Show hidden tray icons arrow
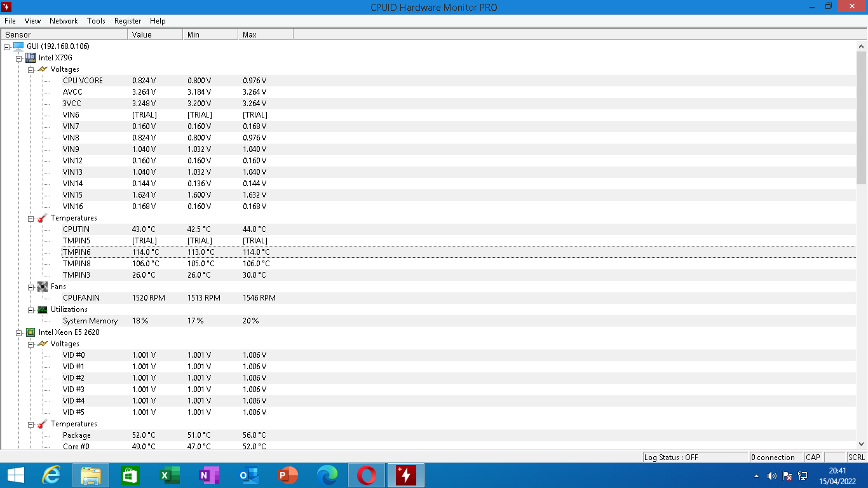The height and width of the screenshot is (488, 868). (756, 476)
